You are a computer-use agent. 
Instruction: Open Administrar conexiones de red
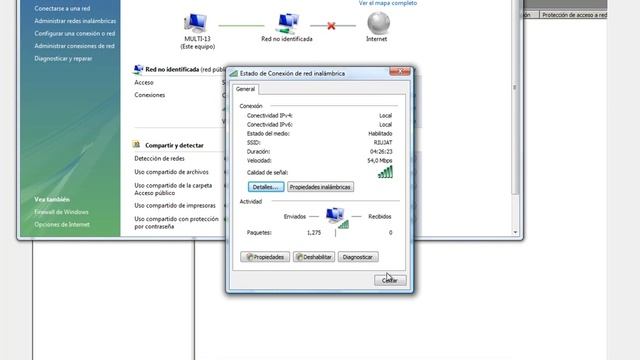[74, 46]
